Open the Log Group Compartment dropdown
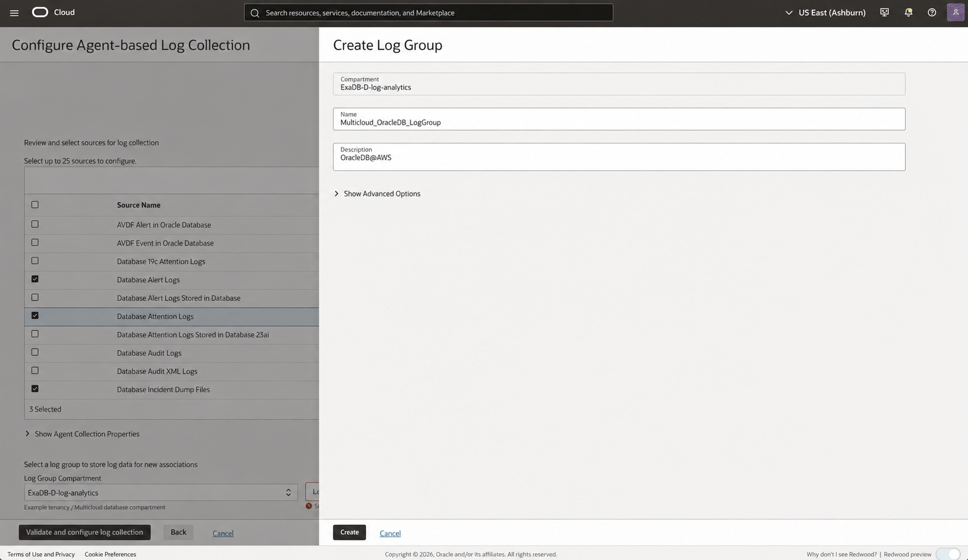Viewport: 968px width, 560px height. click(161, 492)
